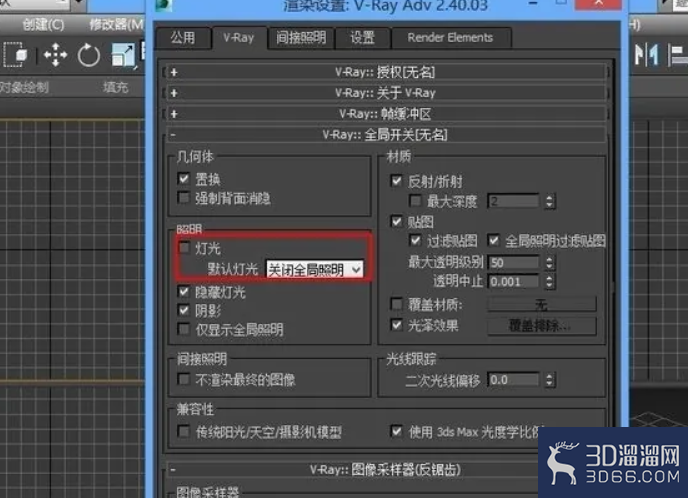Switch to the 间接照明 tab

tap(301, 38)
